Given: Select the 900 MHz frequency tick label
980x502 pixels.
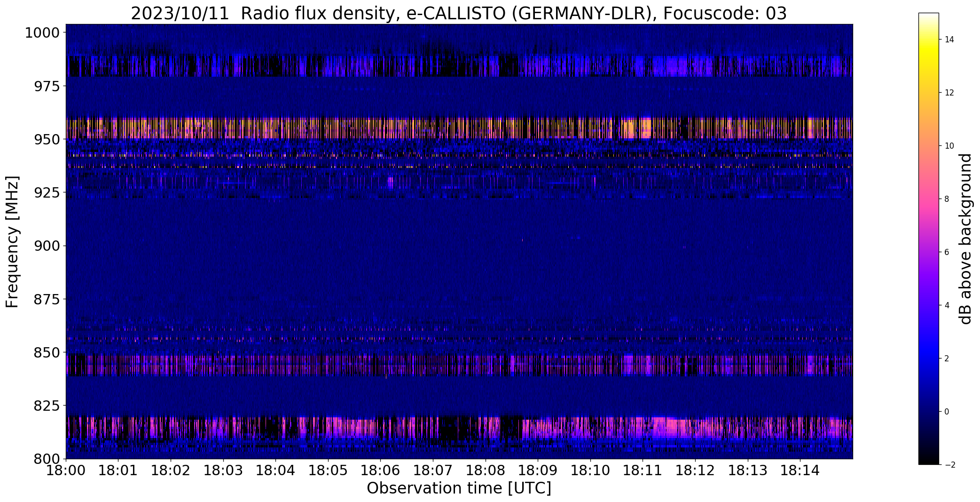Looking at the screenshot, I should point(47,246).
